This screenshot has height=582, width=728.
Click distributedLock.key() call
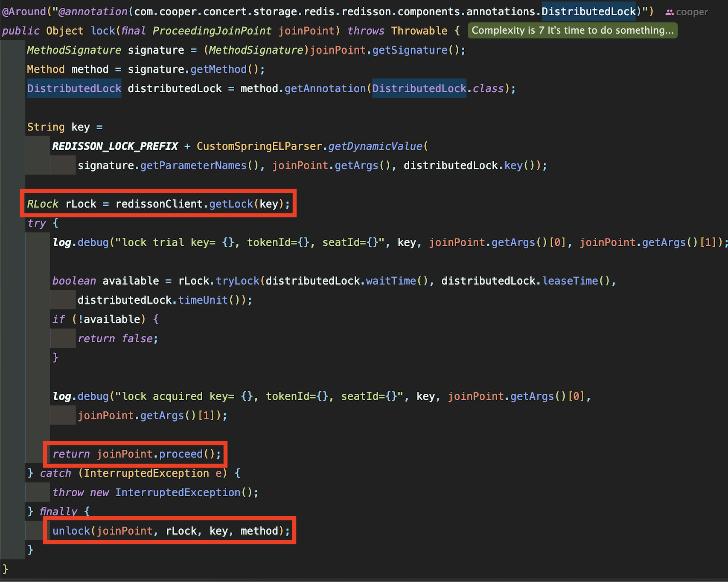470,165
